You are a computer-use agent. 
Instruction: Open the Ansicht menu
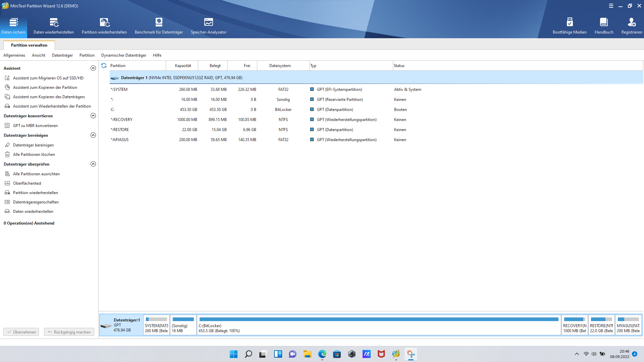[x=39, y=55]
